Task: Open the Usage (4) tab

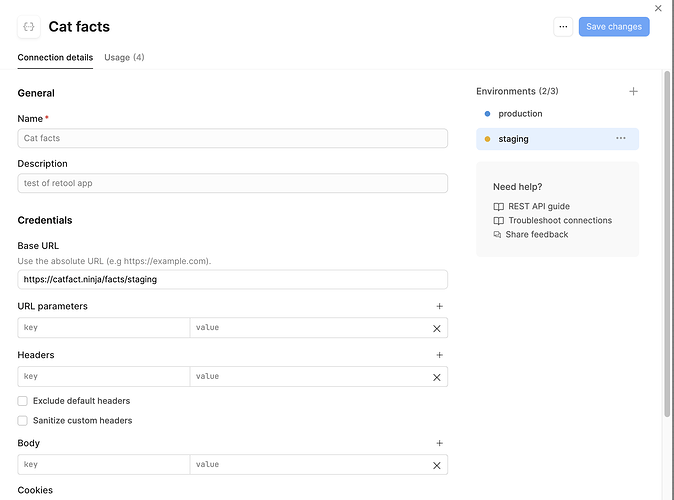Action: (x=124, y=58)
